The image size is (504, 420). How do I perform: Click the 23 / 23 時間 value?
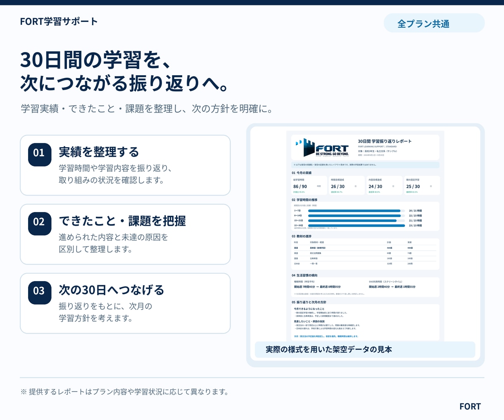[416, 226]
